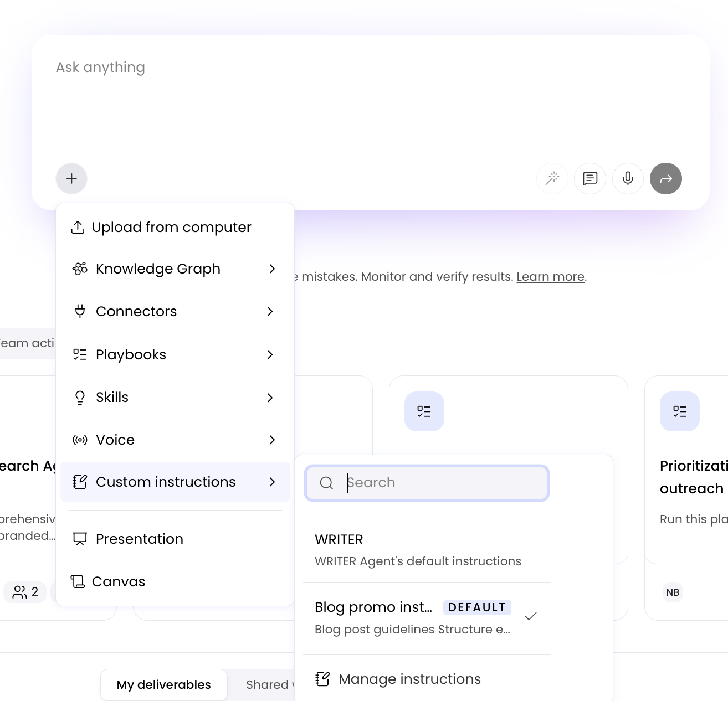Select Upload from computer

[x=175, y=227]
